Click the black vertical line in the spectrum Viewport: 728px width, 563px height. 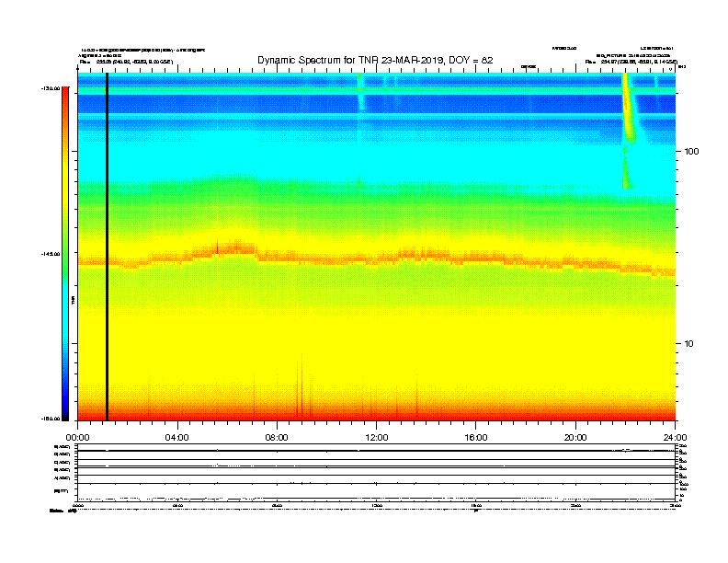(x=107, y=247)
